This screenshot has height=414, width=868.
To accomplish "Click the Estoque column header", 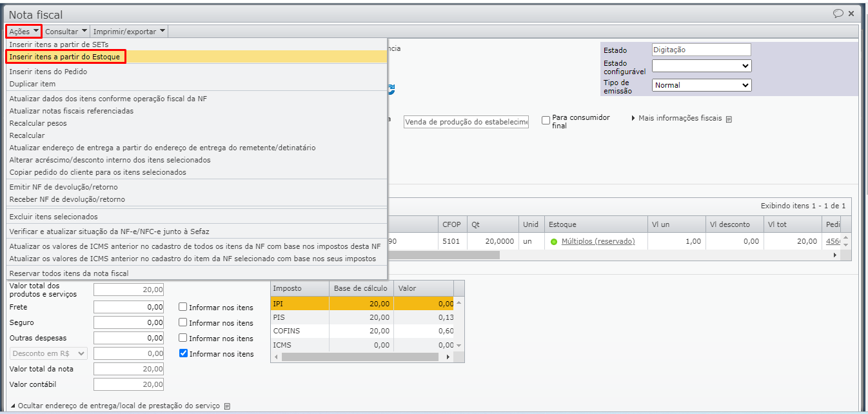I will [x=596, y=224].
